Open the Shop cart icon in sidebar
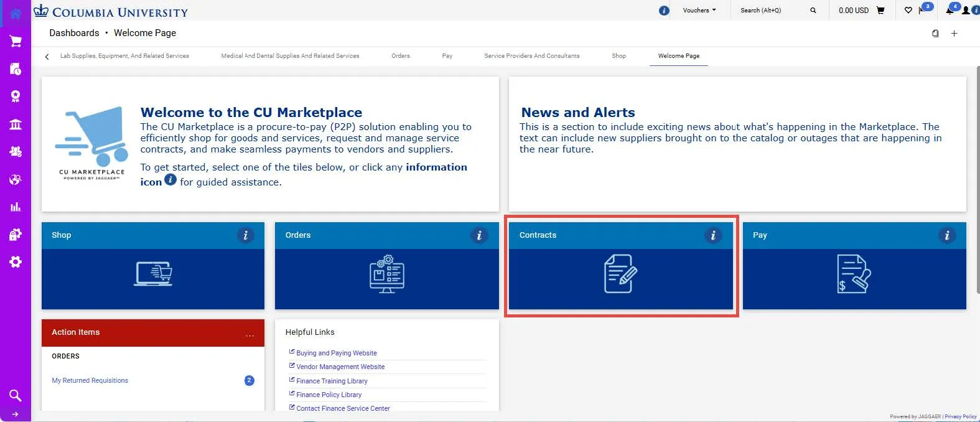The height and width of the screenshot is (422, 980). pos(16,41)
